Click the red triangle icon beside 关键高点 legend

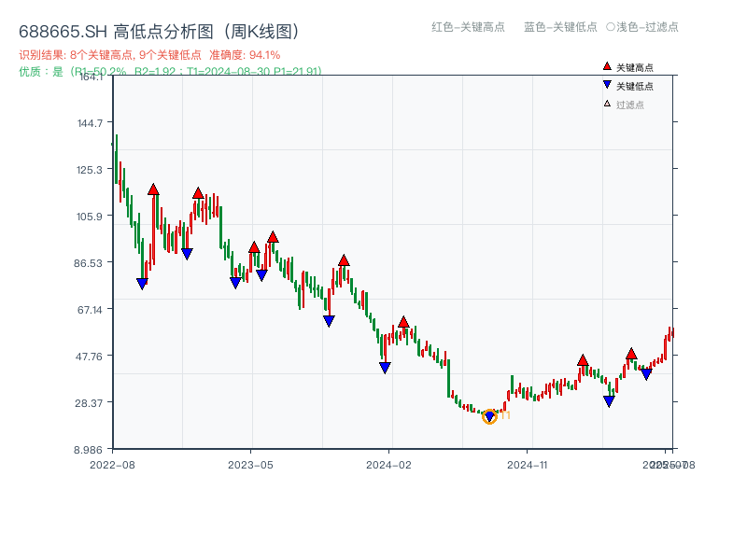607,66
